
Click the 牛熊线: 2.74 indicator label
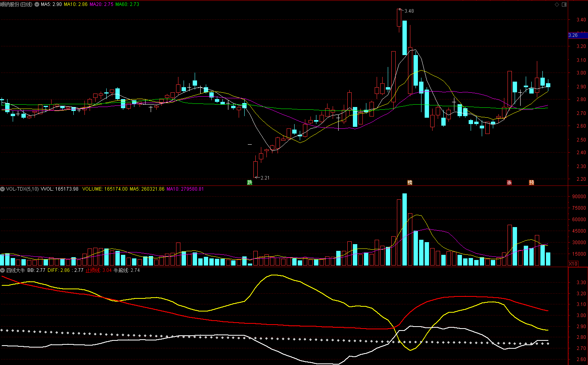point(126,270)
